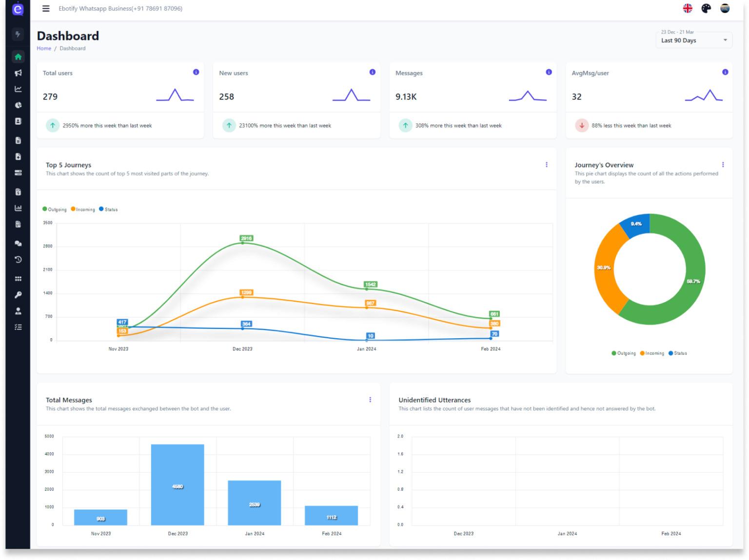
Task: Click the info icon on Total users card
Action: pos(196,72)
